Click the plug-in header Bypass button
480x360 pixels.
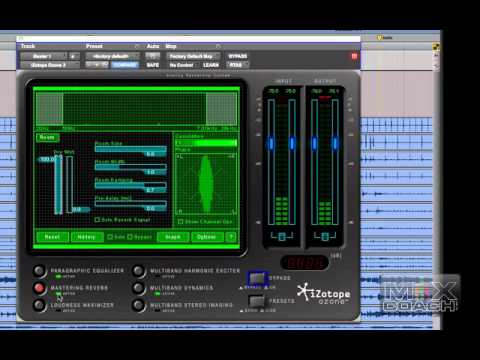[x=238, y=56]
